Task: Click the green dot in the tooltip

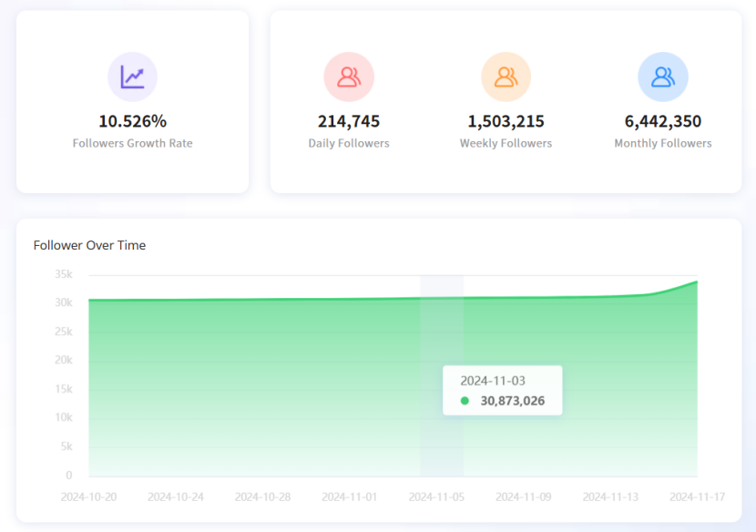Action: coord(465,401)
